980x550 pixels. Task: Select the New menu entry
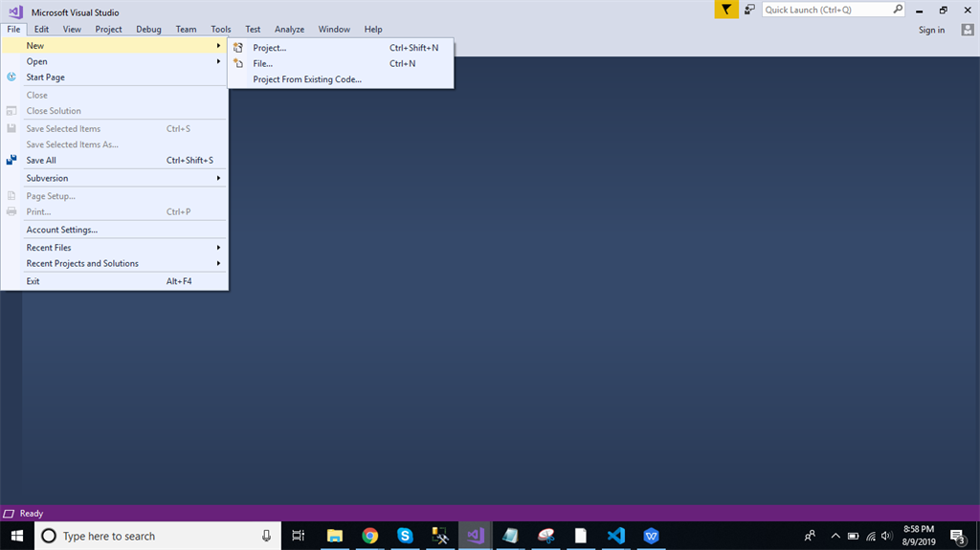click(115, 46)
